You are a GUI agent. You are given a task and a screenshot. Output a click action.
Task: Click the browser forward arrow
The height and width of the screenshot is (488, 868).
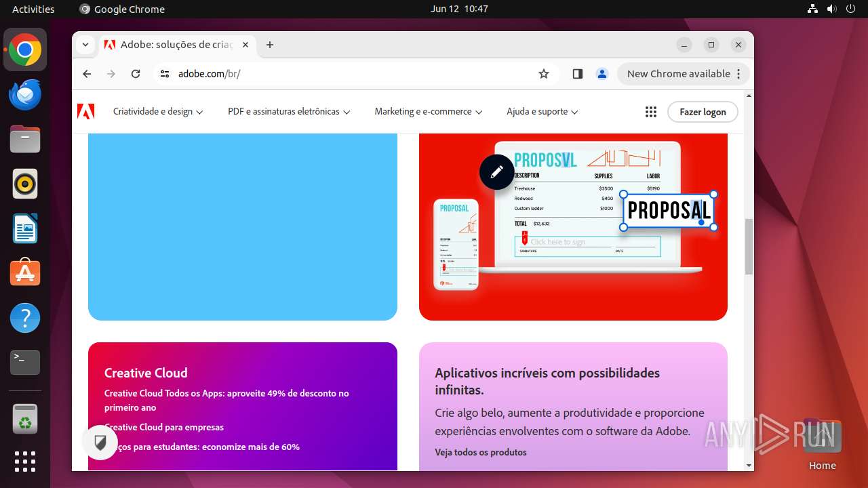click(x=111, y=74)
